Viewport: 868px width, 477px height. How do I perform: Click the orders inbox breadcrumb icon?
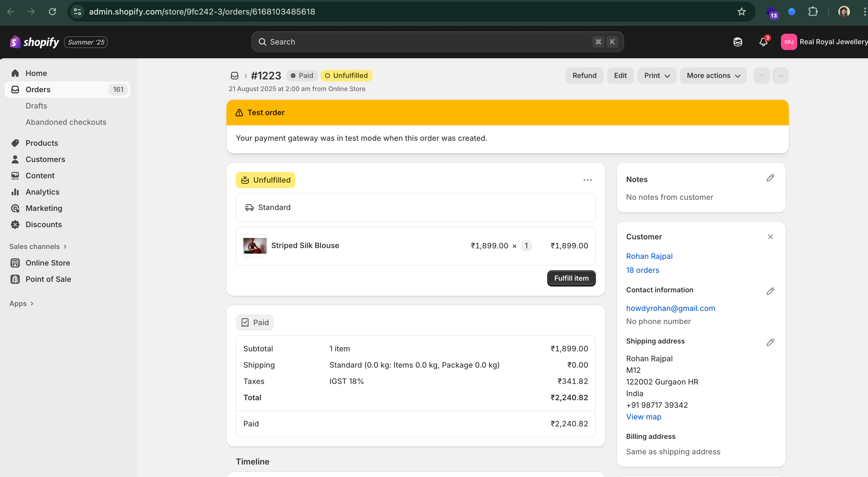click(235, 76)
